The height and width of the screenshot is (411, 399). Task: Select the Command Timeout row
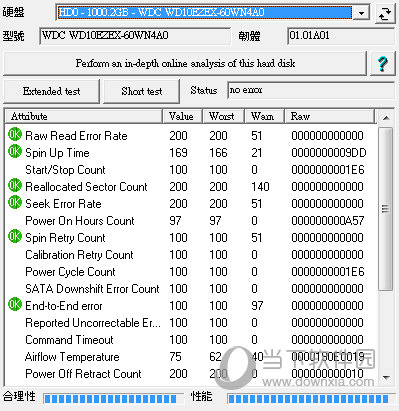pyautogui.click(x=192, y=340)
